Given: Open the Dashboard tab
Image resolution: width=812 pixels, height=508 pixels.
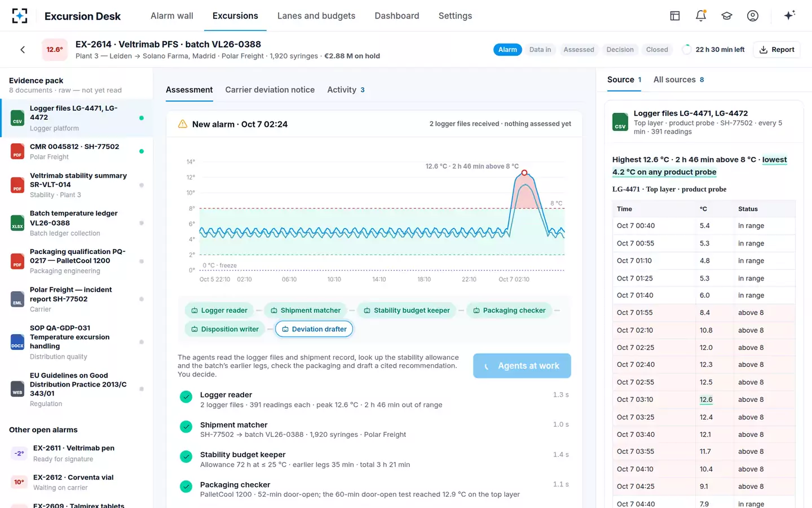Looking at the screenshot, I should tap(397, 16).
